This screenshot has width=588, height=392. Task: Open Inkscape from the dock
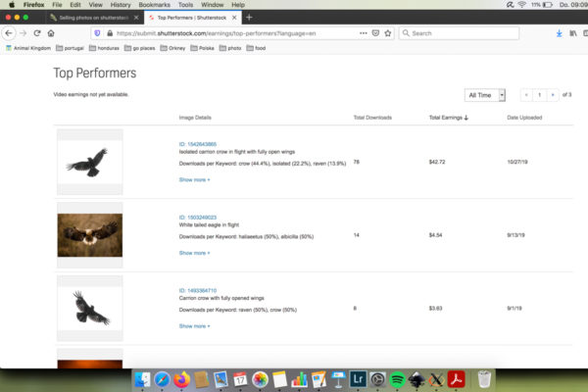416,379
